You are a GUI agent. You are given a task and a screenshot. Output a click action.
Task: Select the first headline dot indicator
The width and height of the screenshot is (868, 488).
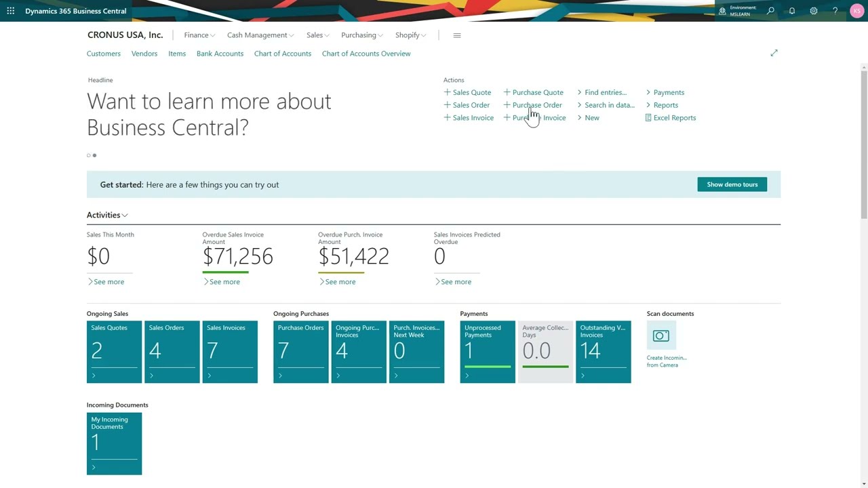(88, 155)
